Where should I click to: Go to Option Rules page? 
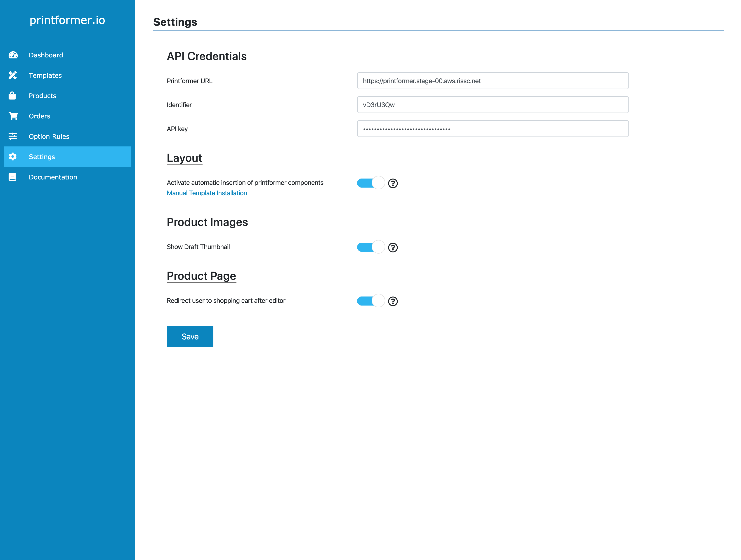(x=49, y=136)
